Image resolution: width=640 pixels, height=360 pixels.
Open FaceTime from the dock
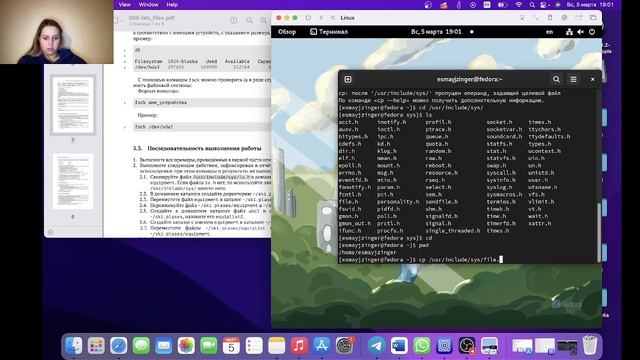tap(209, 346)
